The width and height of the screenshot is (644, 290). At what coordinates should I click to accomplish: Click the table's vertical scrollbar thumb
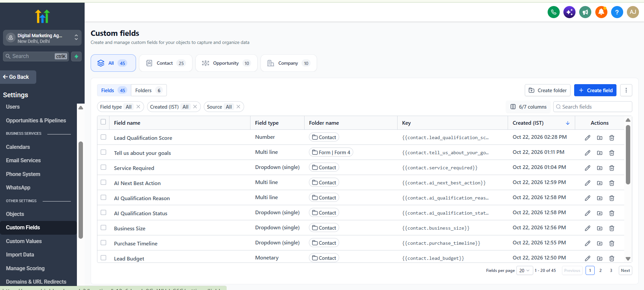click(x=628, y=154)
